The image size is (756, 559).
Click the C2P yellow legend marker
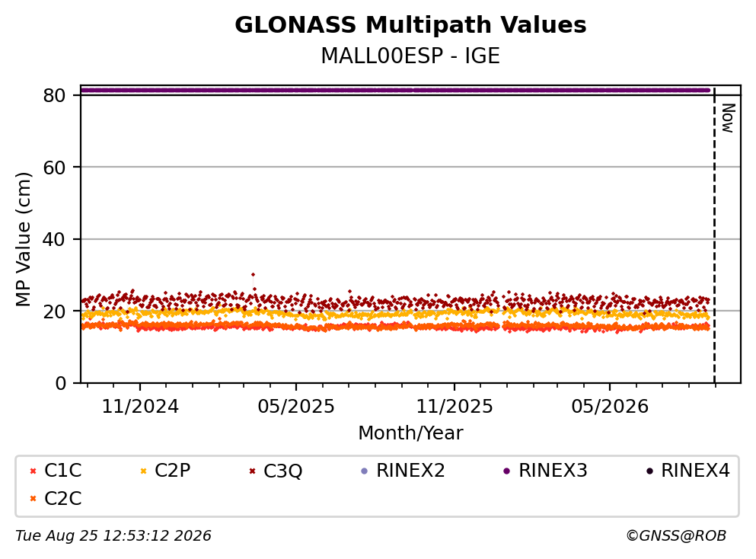143,471
